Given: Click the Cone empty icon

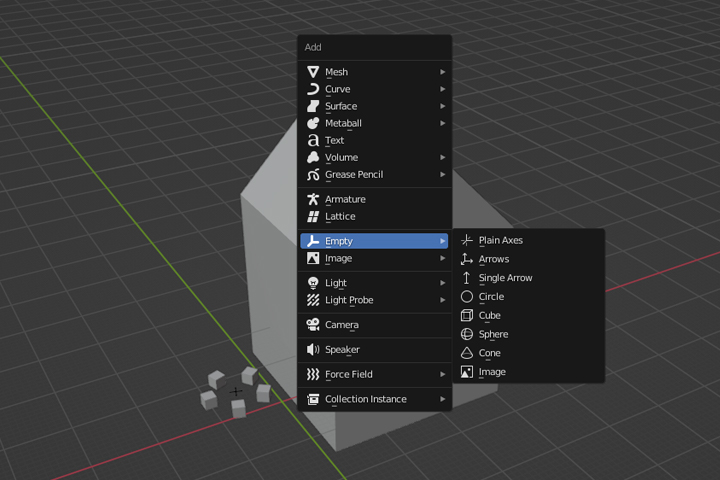Looking at the screenshot, I should click(x=467, y=353).
